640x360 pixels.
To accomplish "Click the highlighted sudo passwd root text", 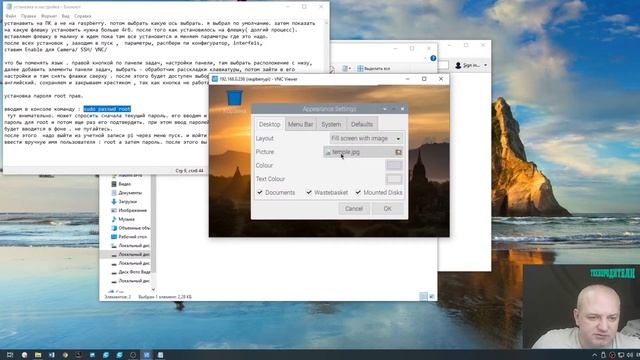I will point(107,109).
